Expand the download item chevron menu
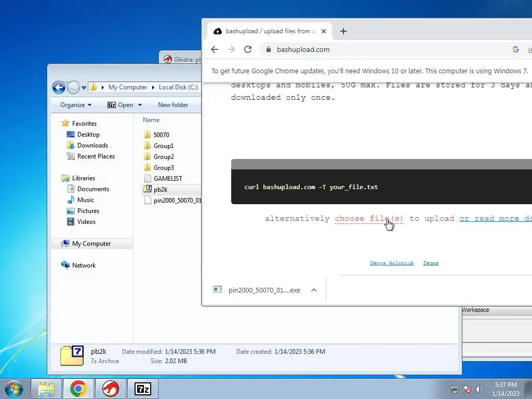 pyautogui.click(x=314, y=290)
